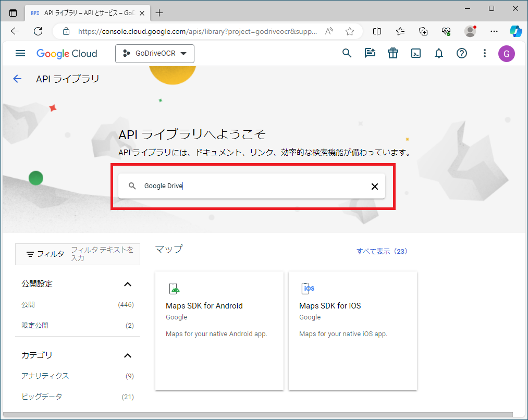The height and width of the screenshot is (420, 528).
Task: Clear the API search box with the X
Action: pos(374,187)
